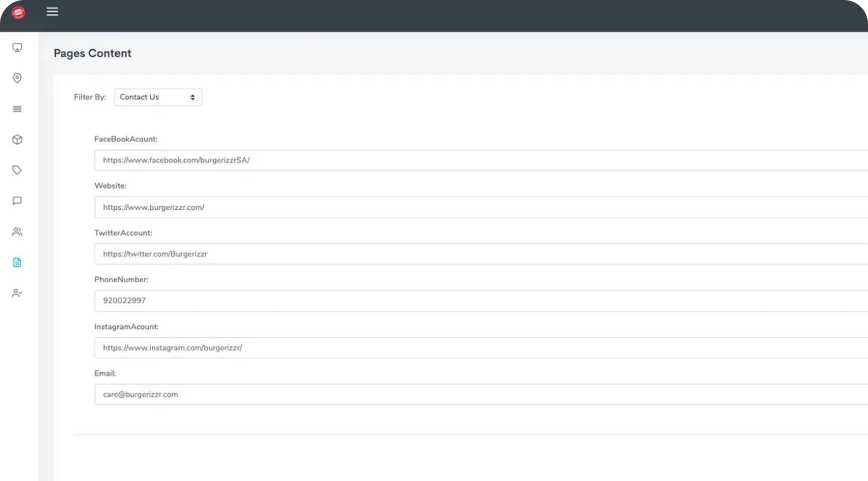Focus the Email field with care@burgerizzr.com
Viewport: 868px width, 481px height.
click(479, 395)
